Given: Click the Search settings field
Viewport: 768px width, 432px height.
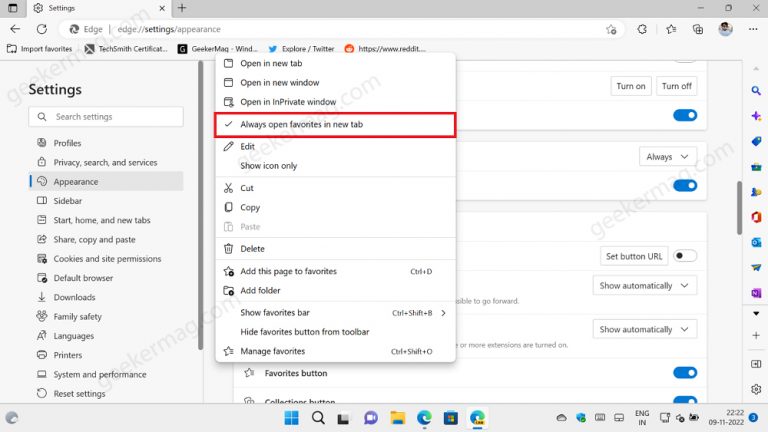Looking at the screenshot, I should pos(106,117).
